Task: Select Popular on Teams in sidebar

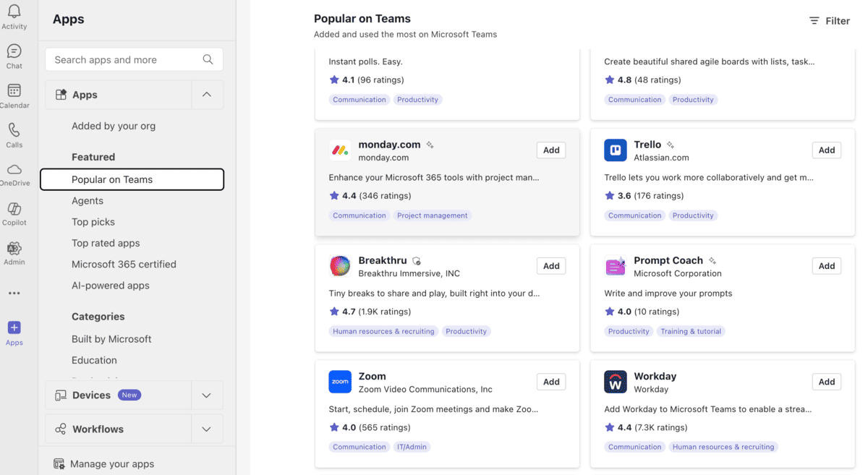Action: click(132, 179)
